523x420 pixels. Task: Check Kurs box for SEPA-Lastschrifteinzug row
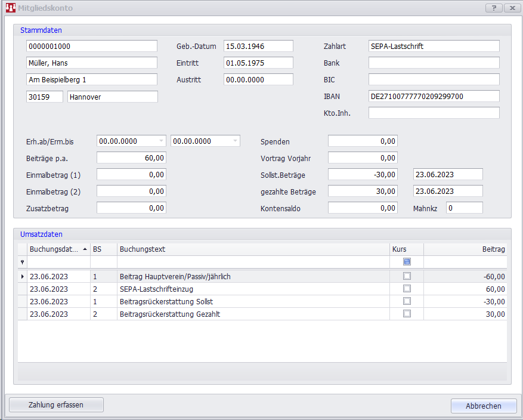[x=407, y=289]
